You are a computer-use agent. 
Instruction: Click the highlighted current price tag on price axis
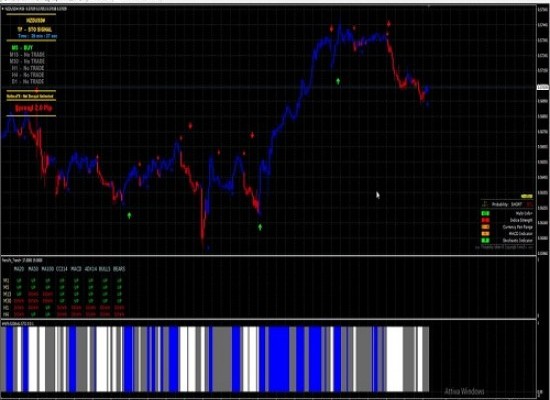[543, 87]
